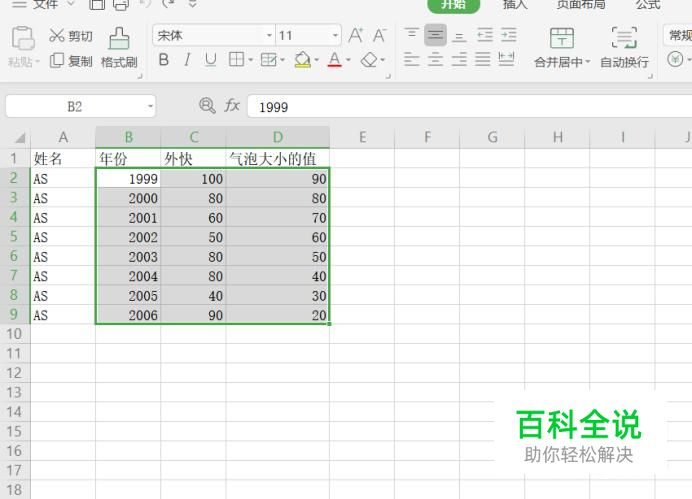This screenshot has width=692, height=499.
Task: Align text to bottom of cell
Action: pyautogui.click(x=459, y=36)
